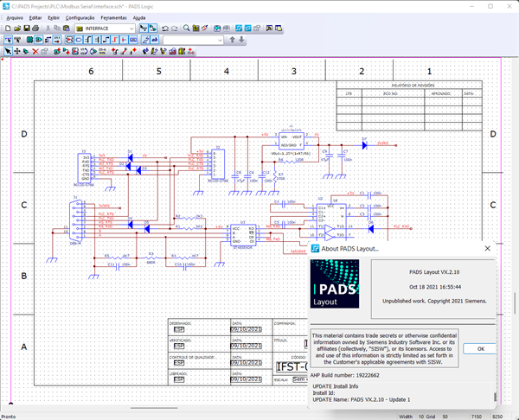519x420 pixels.
Task: Open the Configuração menu
Action: point(80,16)
